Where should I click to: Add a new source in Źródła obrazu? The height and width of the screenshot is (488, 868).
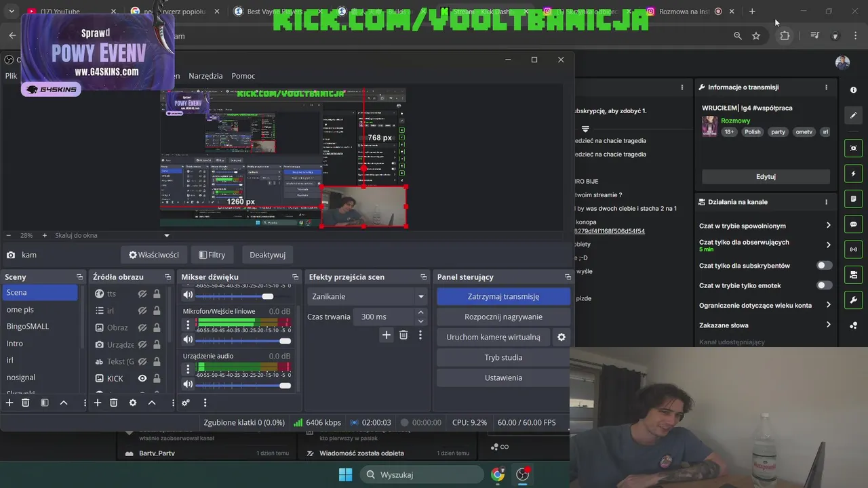(98, 403)
